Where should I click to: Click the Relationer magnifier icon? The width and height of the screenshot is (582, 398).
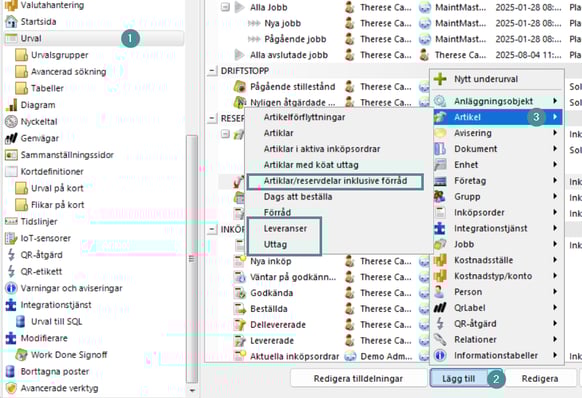(x=440, y=339)
